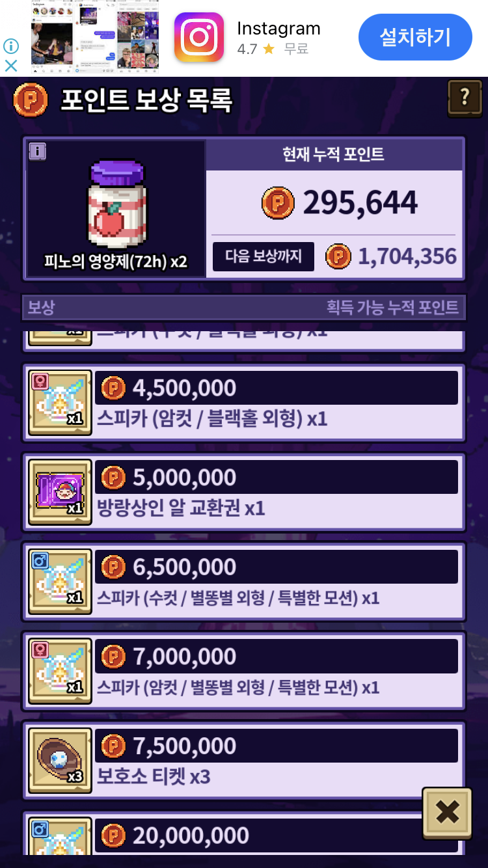
Task: Dismiss the ad with the X icon
Action: (x=11, y=66)
